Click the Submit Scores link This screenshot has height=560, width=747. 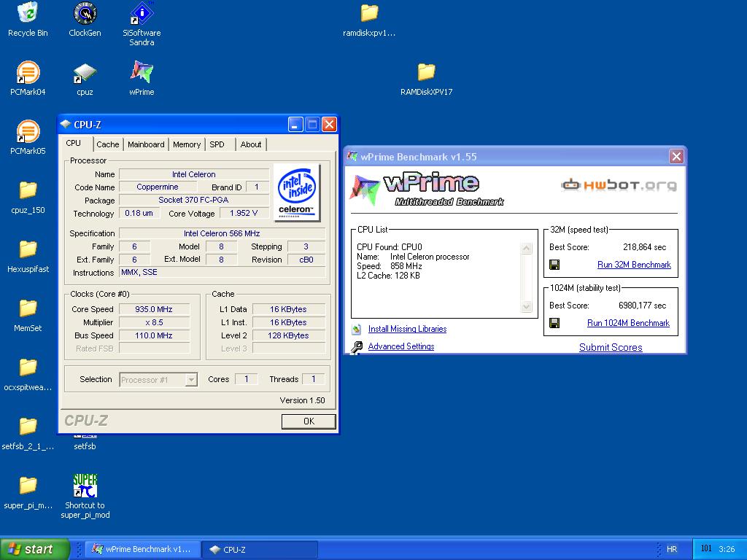point(611,347)
